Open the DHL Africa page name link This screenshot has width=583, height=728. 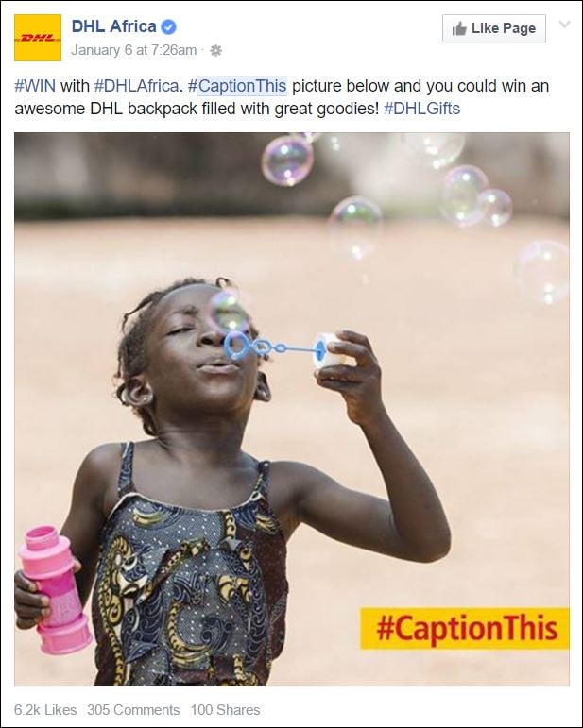(113, 26)
